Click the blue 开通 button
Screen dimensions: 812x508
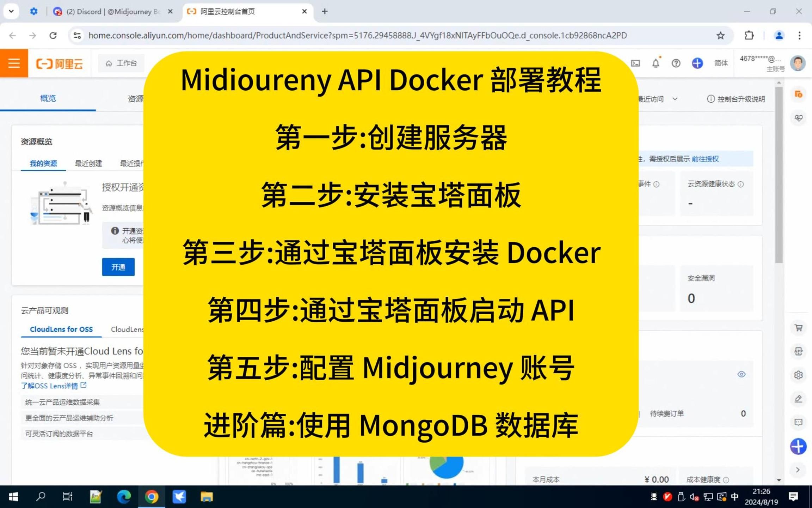[x=118, y=267]
